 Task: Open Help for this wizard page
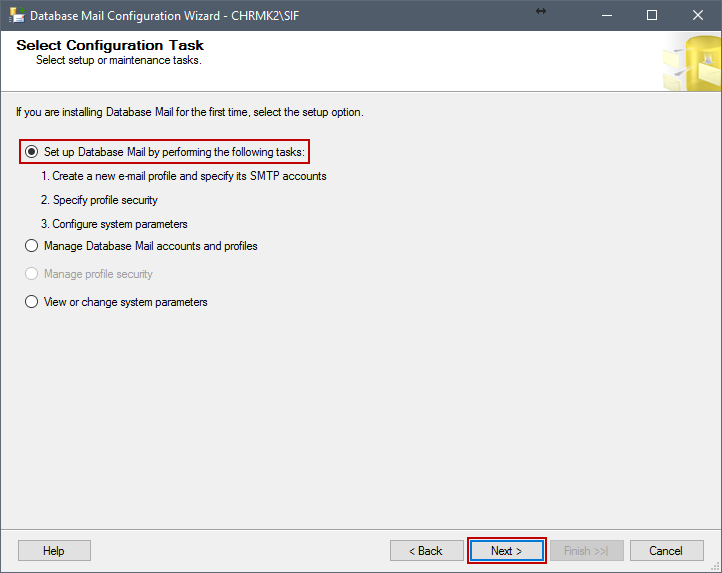54,550
